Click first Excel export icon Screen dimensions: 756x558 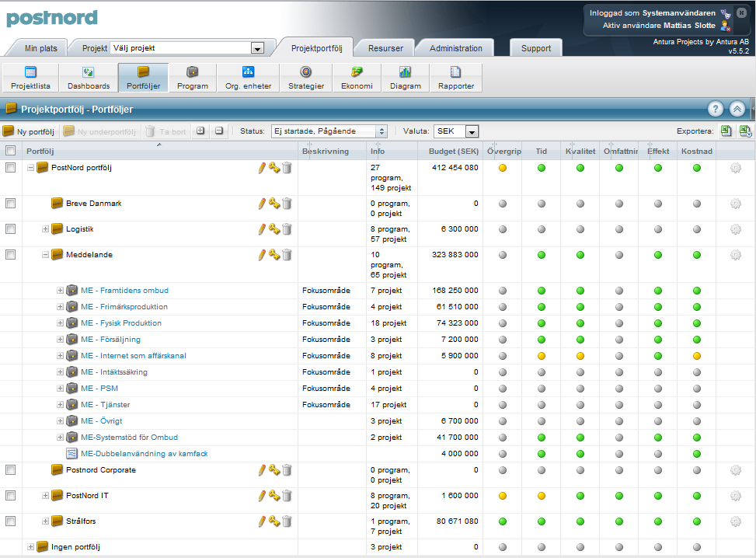tap(726, 131)
